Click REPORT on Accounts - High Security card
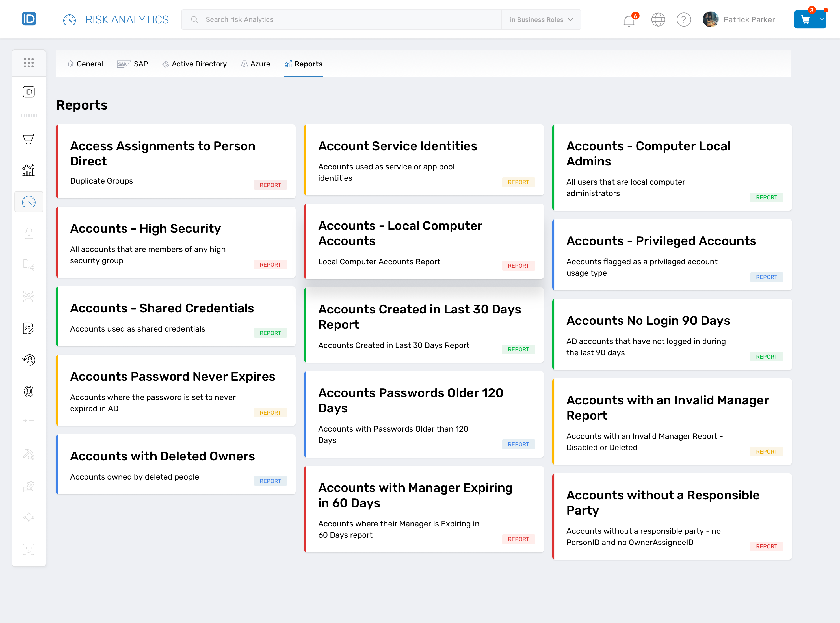 click(270, 264)
